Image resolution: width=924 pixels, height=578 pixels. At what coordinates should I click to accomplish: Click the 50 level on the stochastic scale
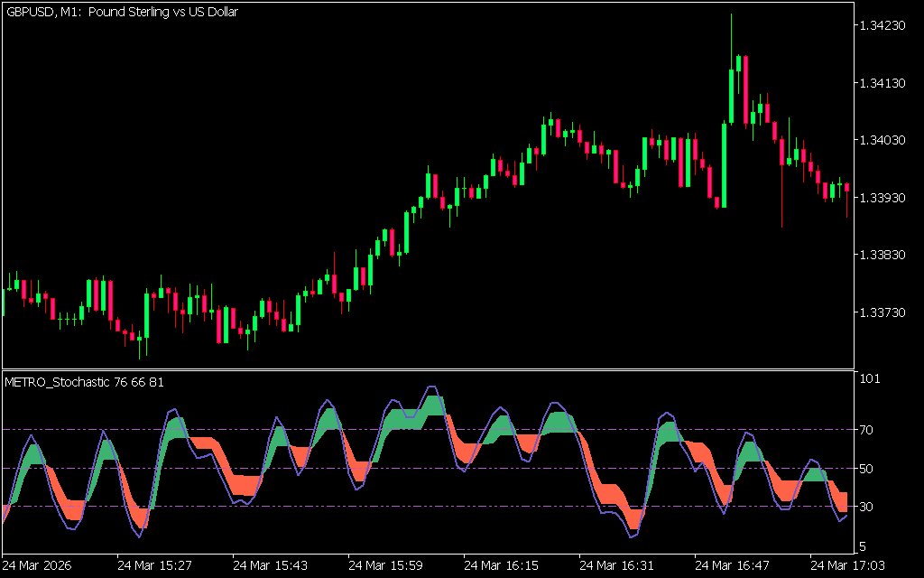(867, 468)
